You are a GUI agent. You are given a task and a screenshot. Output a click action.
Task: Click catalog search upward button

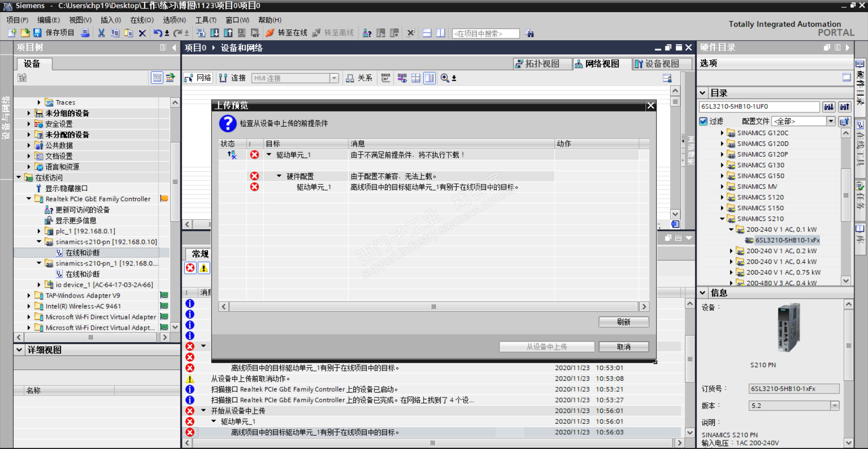click(x=844, y=107)
